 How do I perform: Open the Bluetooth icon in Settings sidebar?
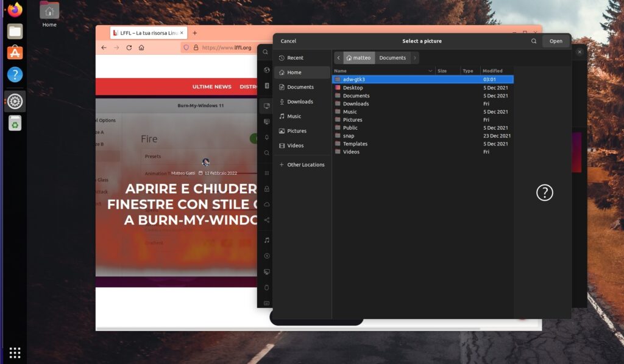coord(267,86)
